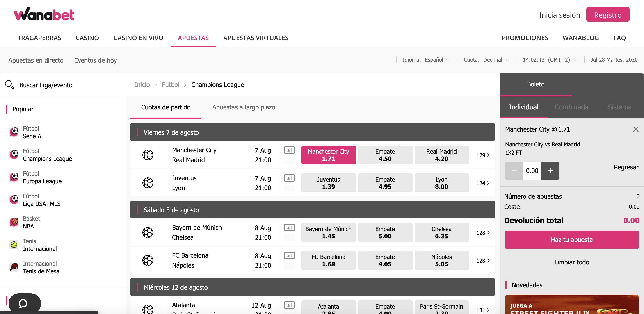
Task: Click football icon of Manchester City row
Action: click(148, 155)
